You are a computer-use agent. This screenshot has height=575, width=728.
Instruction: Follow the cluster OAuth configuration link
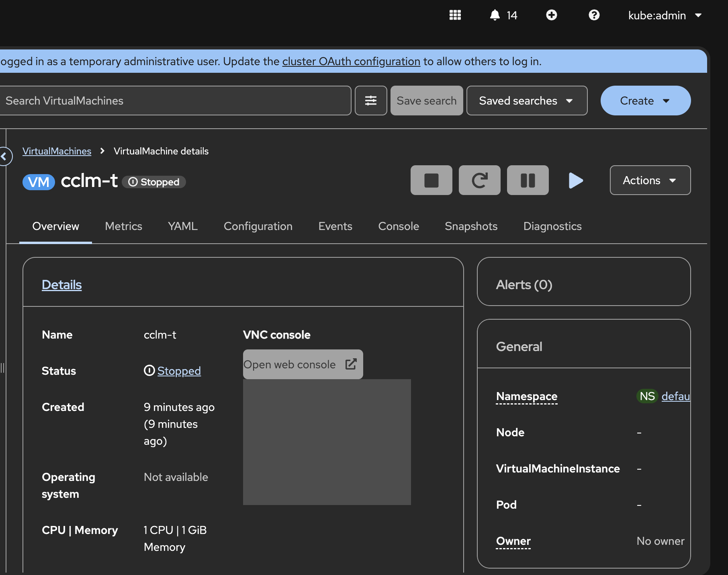351,62
